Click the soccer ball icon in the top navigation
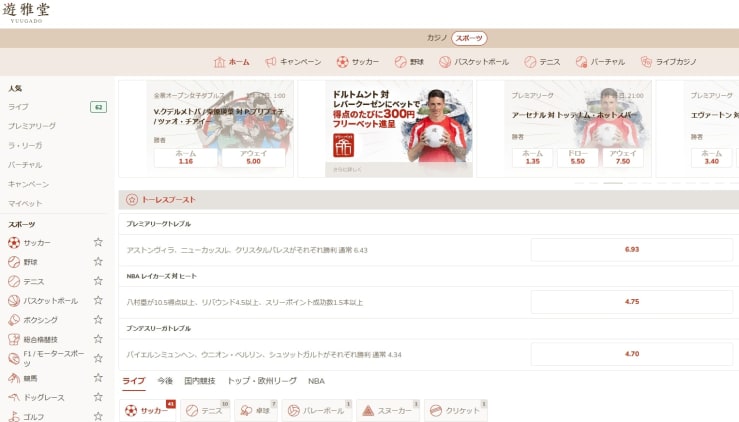This screenshot has width=739, height=422. click(x=343, y=62)
